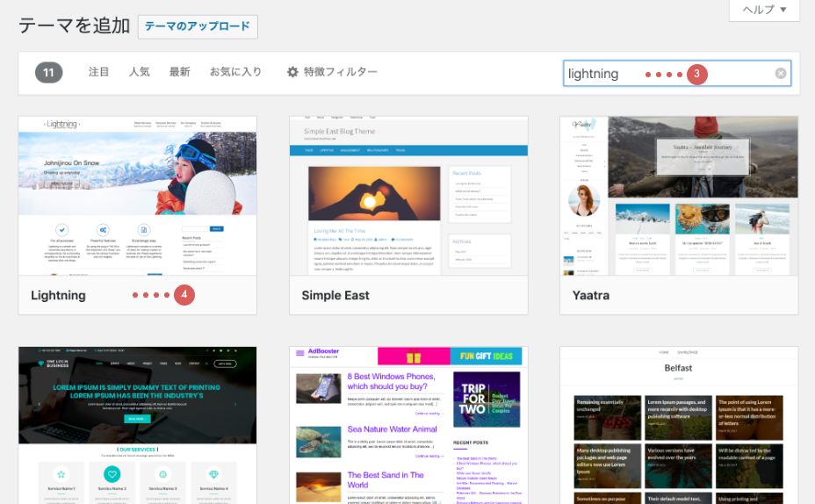The image size is (815, 504).
Task: Switch to the 最新 latest tab
Action: 179,72
